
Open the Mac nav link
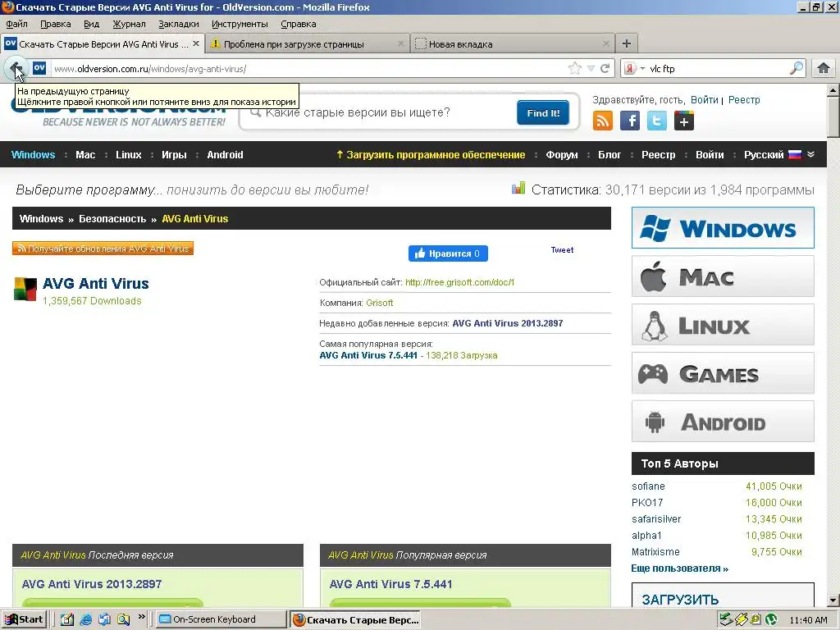[x=85, y=155]
